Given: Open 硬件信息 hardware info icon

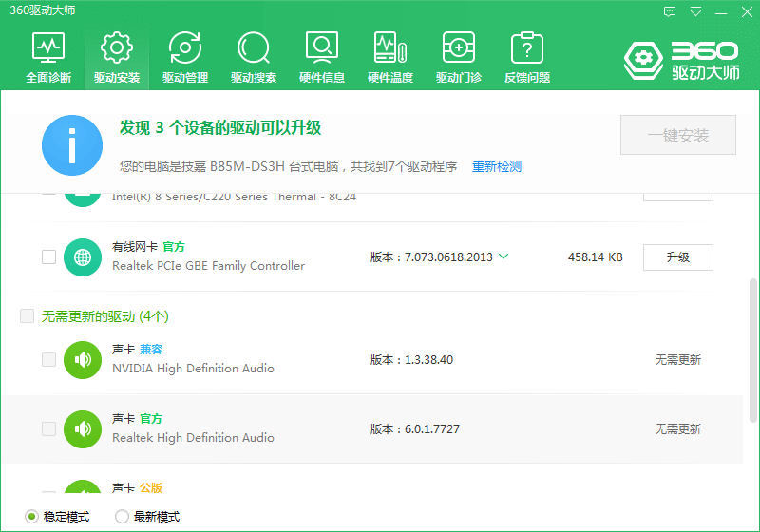Looking at the screenshot, I should coord(322,57).
